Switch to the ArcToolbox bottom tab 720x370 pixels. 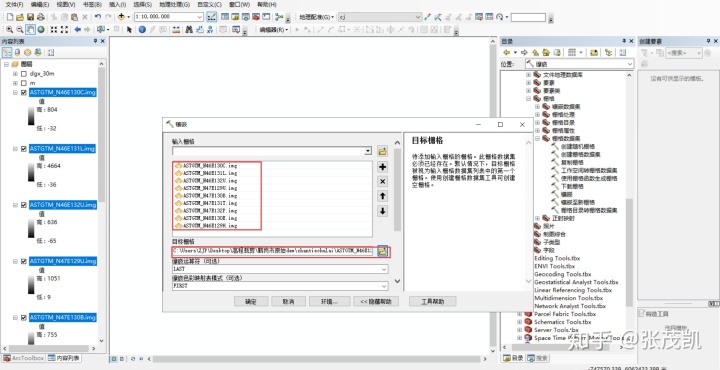[23, 358]
